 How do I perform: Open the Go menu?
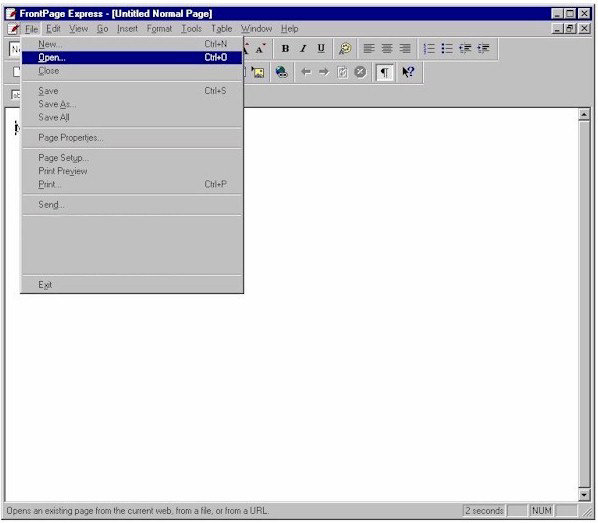click(x=102, y=29)
